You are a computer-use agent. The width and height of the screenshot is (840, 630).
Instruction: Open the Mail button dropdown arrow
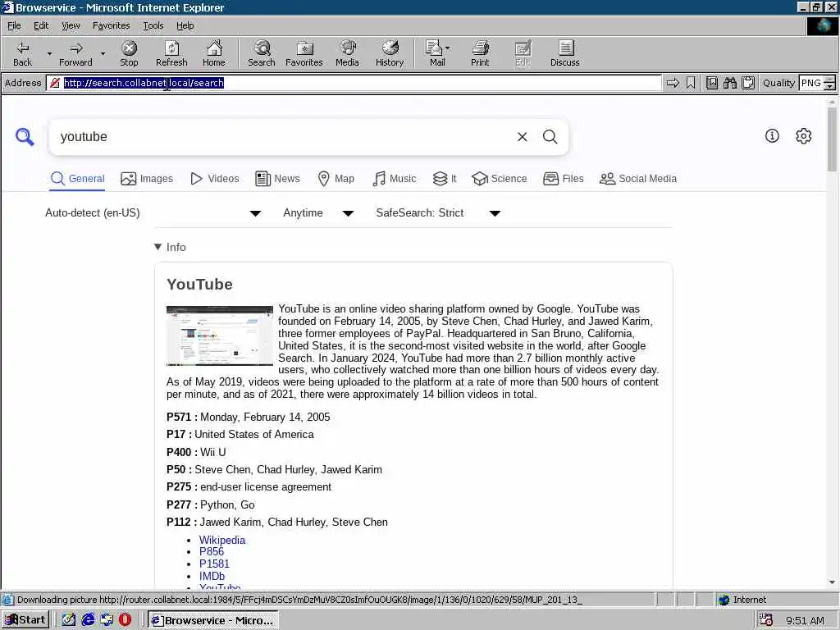(x=448, y=48)
